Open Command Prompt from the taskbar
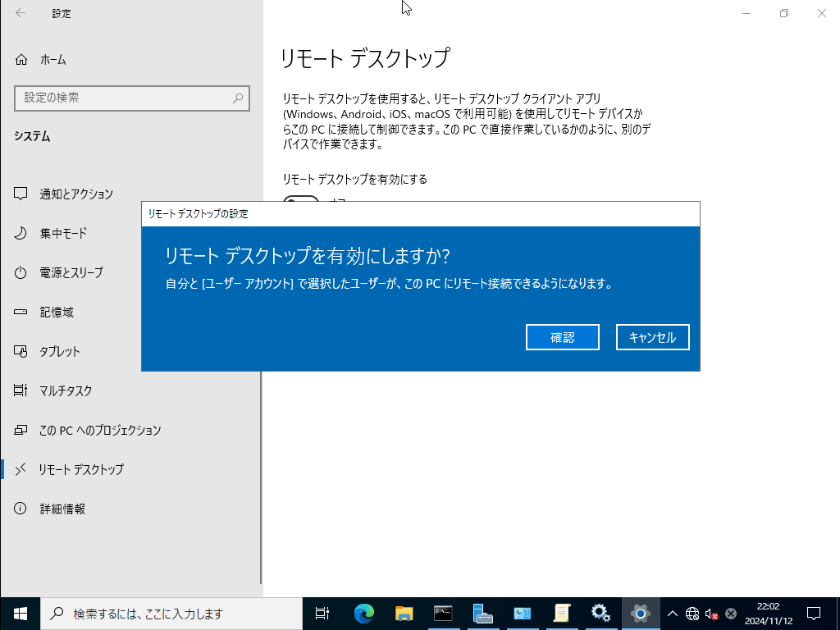840x630 pixels. (x=443, y=613)
